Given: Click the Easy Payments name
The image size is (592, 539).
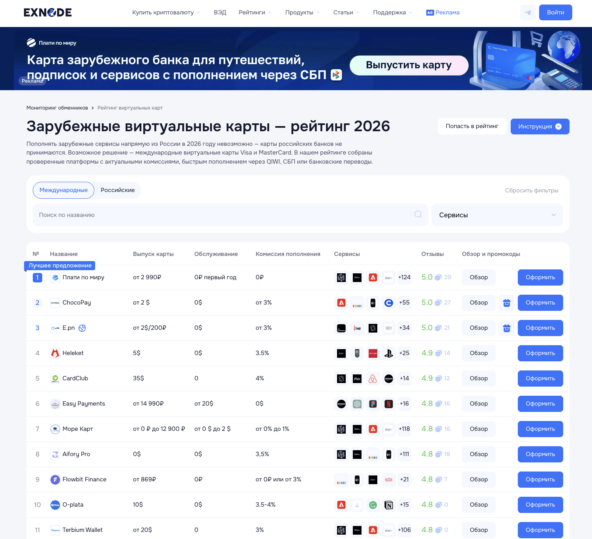Looking at the screenshot, I should click(84, 404).
